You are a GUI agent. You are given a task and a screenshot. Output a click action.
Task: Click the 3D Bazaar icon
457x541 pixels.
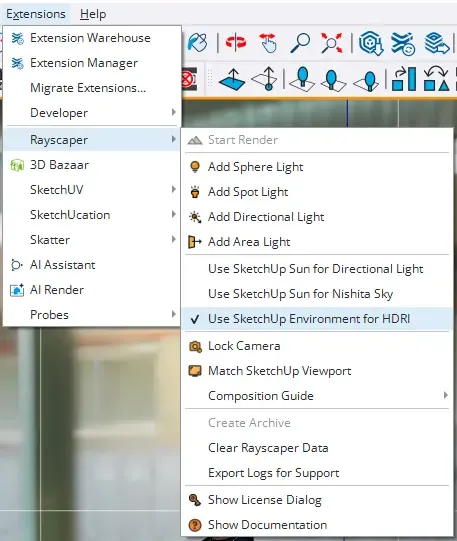pyautogui.click(x=17, y=165)
